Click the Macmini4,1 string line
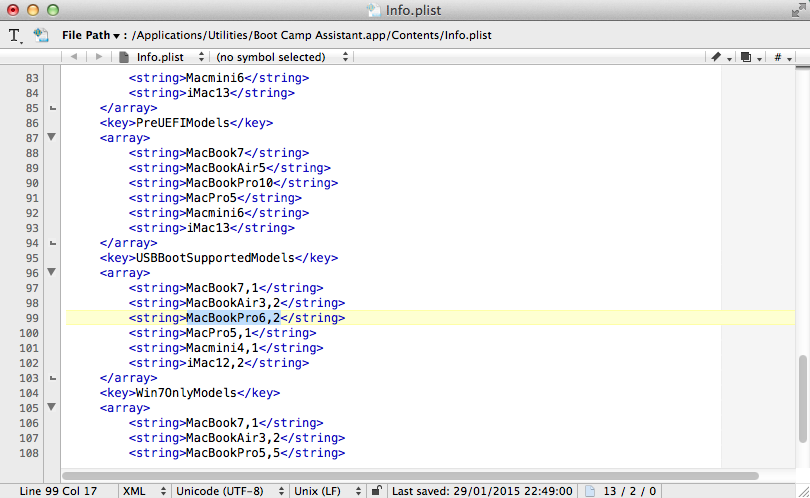 pos(226,348)
